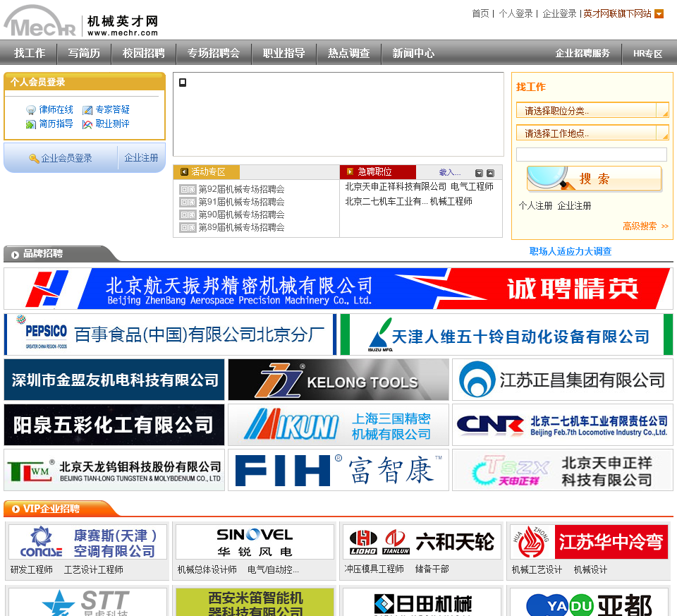
Task: Click the scroll down arrow in 急聘职位 header
Action: point(479,173)
